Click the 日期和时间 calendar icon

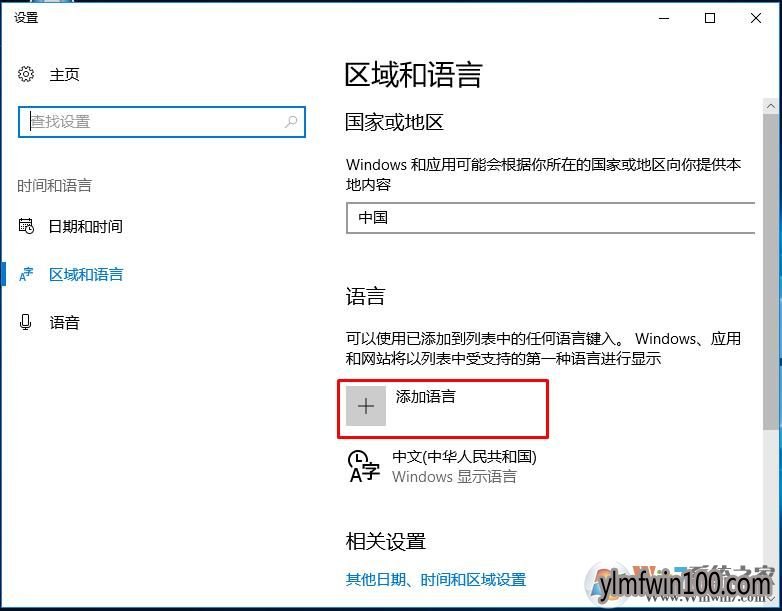pos(26,226)
